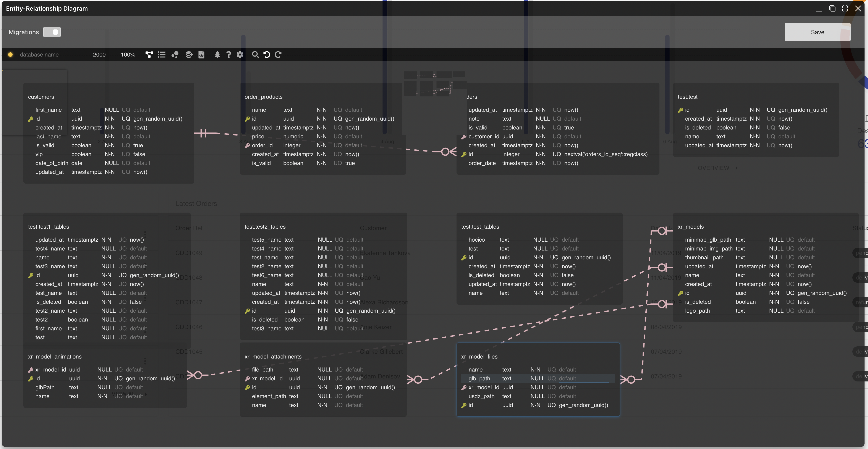Select the test.test table title
Screen dimensions: 868x449
pos(687,97)
